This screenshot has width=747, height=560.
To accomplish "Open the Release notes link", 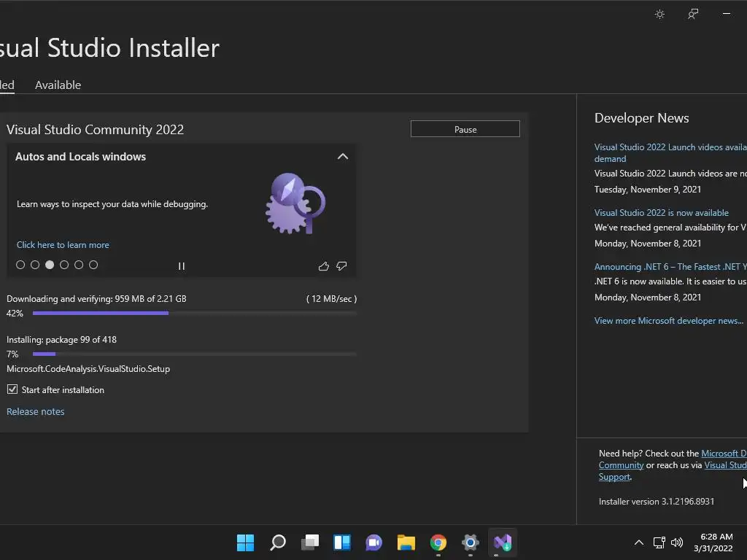I will click(x=35, y=411).
